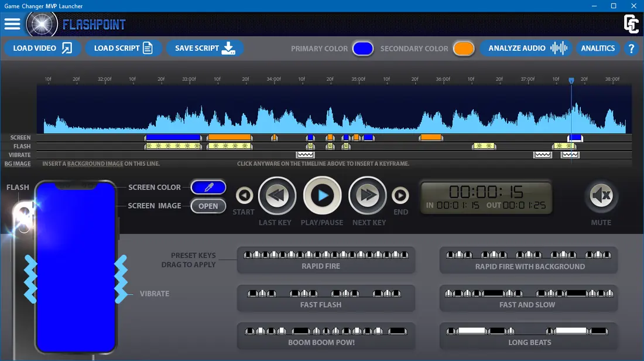644x361 pixels.
Task: Open Analitics panel
Action: pyautogui.click(x=598, y=48)
